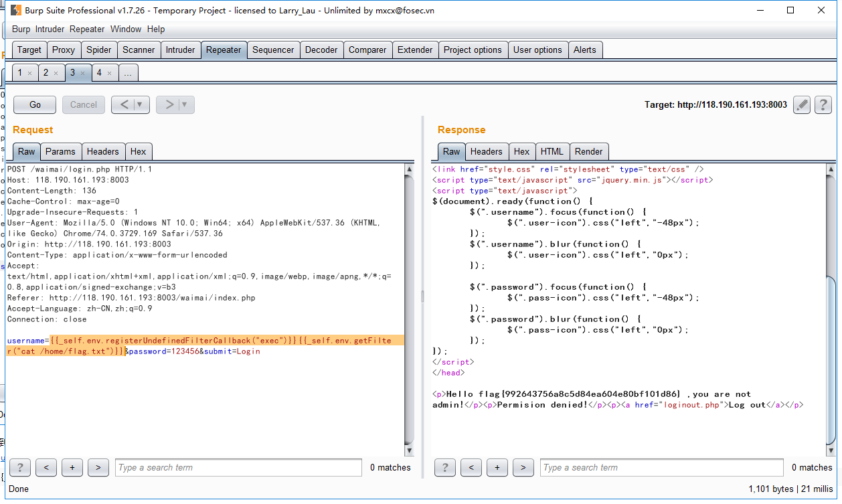Image resolution: width=842 pixels, height=504 pixels.
Task: Click the Cancel button
Action: [x=84, y=104]
